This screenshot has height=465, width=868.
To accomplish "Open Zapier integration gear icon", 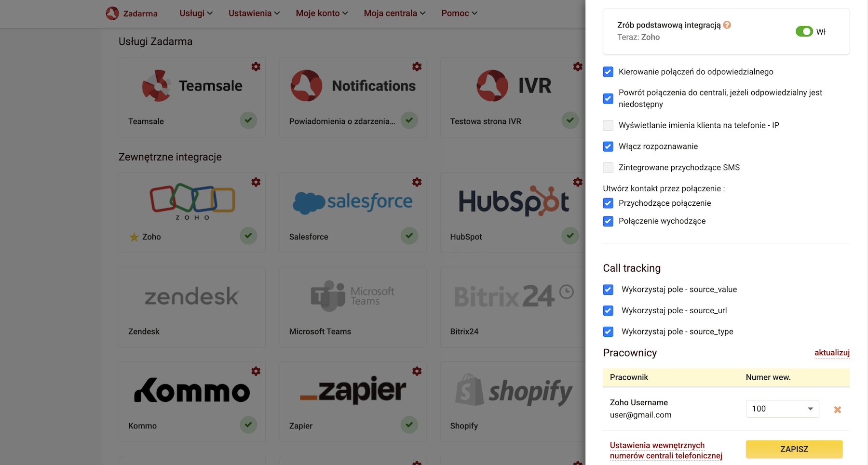I will coord(417,371).
